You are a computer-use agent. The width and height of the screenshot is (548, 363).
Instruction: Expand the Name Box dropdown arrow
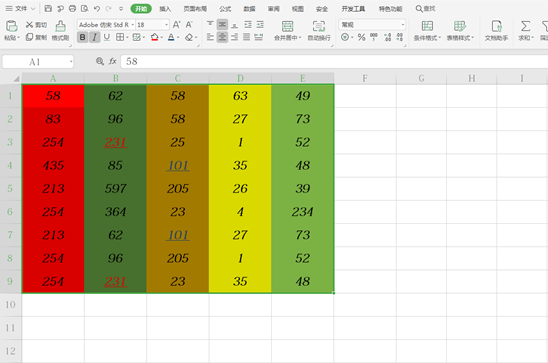(71, 62)
